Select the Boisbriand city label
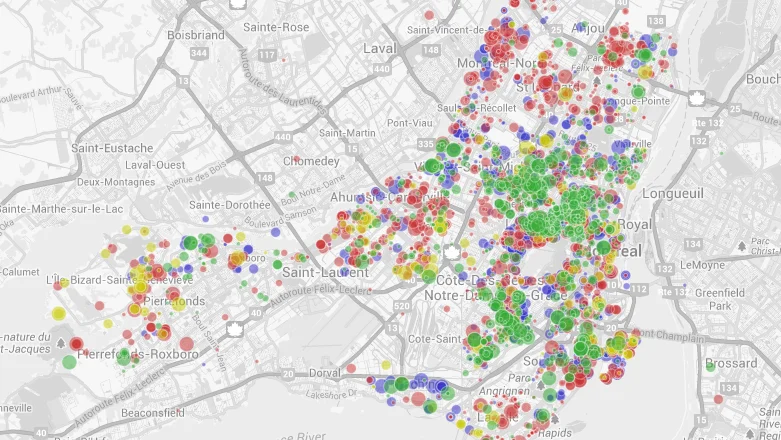 196,34
